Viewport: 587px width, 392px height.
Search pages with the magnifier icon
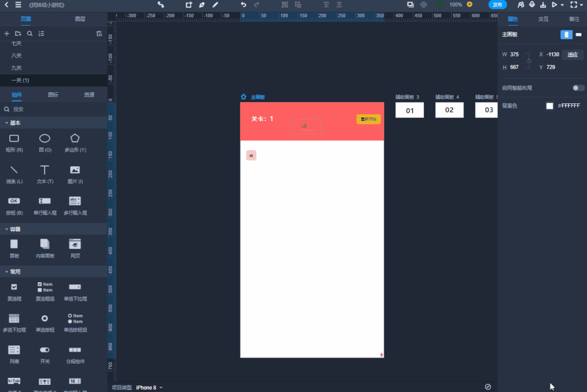coord(29,34)
